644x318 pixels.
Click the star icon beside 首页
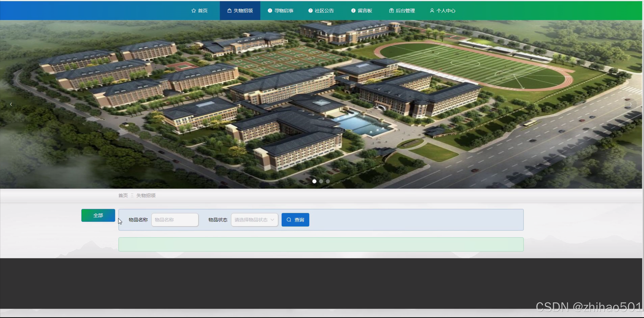click(x=194, y=11)
